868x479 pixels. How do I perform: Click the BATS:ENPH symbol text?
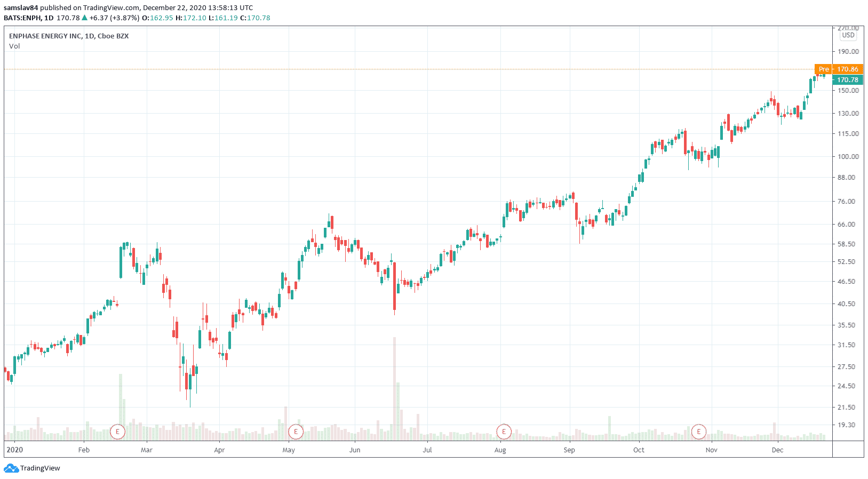click(x=22, y=18)
